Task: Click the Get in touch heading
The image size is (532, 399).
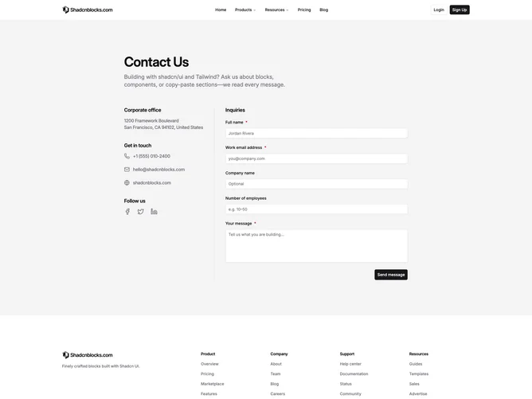Action: 138,145
